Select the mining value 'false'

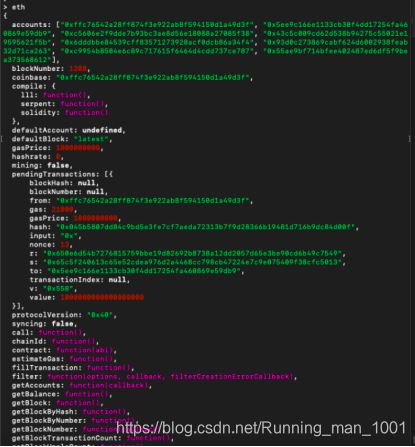58,165
